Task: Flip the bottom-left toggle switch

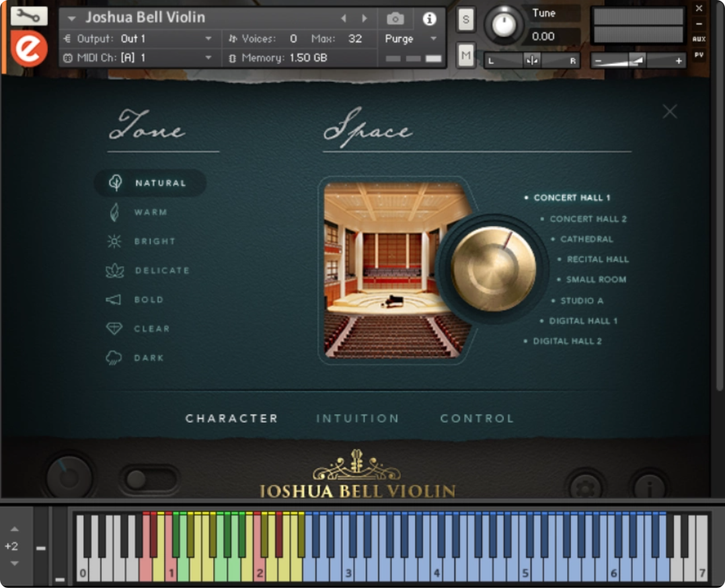Action: coord(149,479)
